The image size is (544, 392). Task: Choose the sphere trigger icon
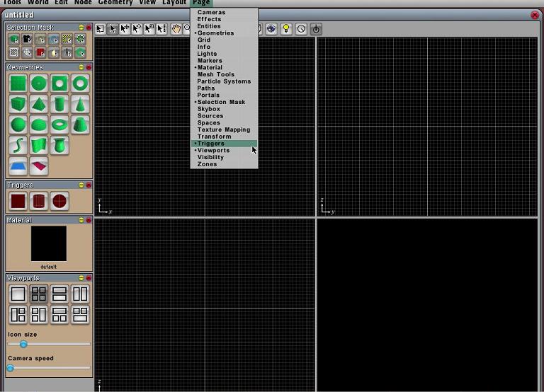pos(59,201)
